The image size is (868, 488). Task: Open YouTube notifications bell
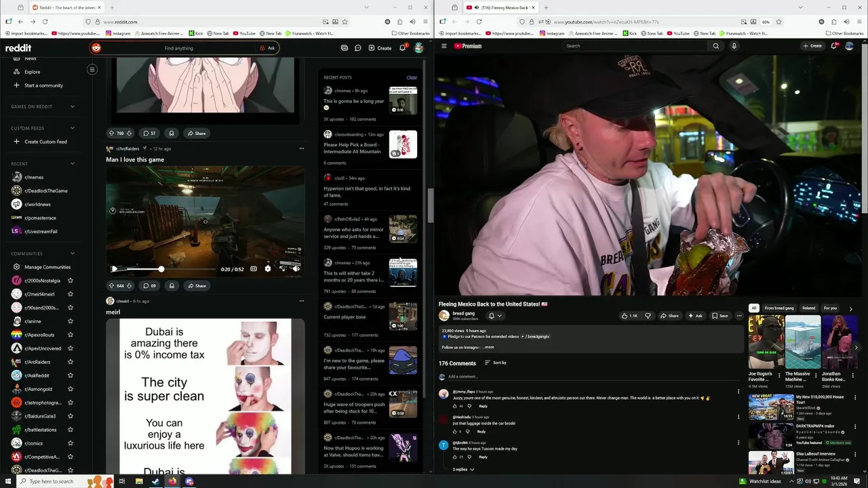coord(834,46)
